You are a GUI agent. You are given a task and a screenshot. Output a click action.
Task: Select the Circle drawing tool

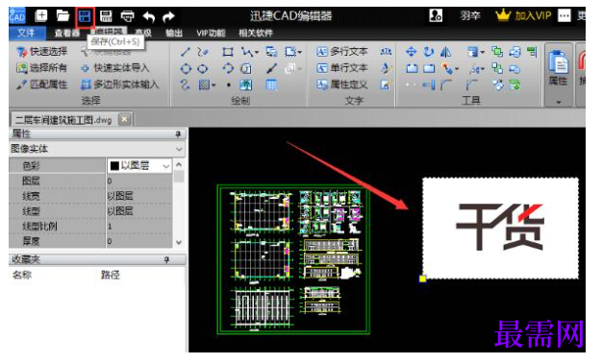click(186, 68)
